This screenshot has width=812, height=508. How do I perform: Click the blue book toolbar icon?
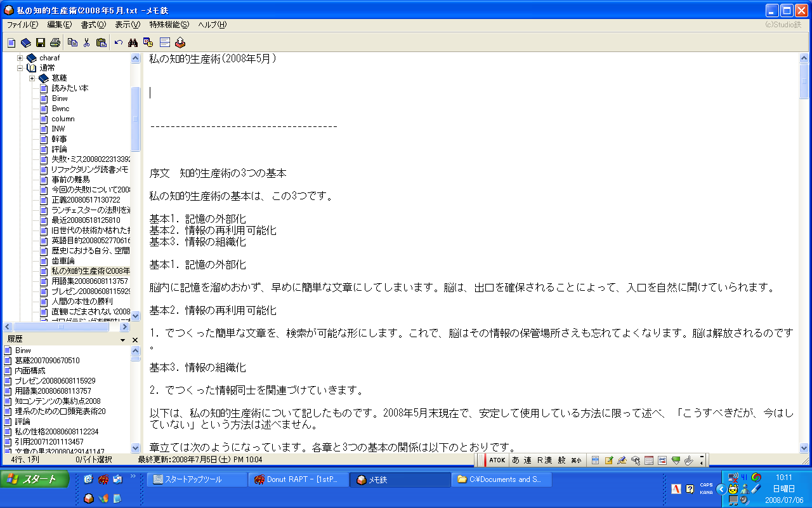tap(25, 43)
